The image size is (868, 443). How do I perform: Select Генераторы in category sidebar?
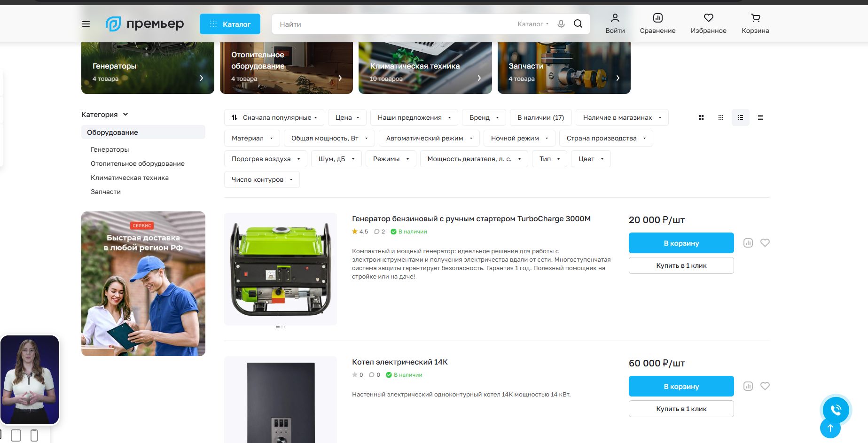click(109, 149)
